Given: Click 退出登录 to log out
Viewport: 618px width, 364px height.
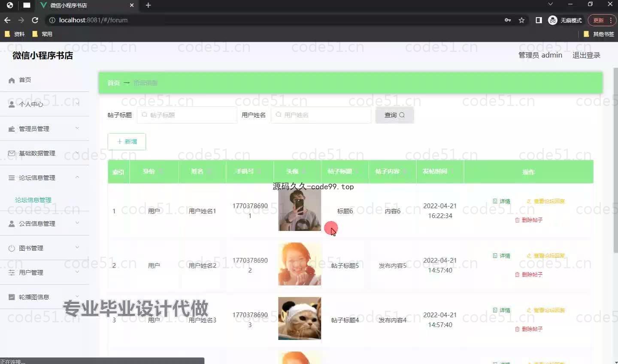Looking at the screenshot, I should coord(586,55).
